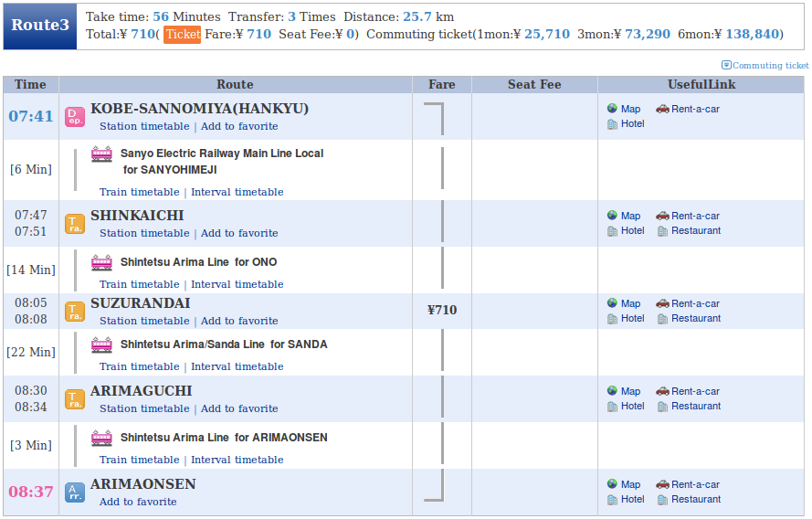
Task: Open Interval timetable for Arima Line to ARIMAONSEN
Action: [x=237, y=460]
